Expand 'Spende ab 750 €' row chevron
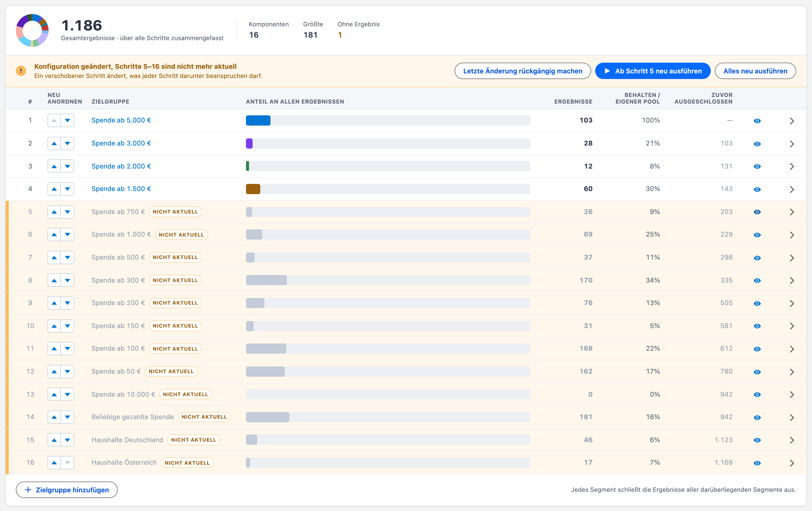The height and width of the screenshot is (511, 812). pyautogui.click(x=792, y=212)
